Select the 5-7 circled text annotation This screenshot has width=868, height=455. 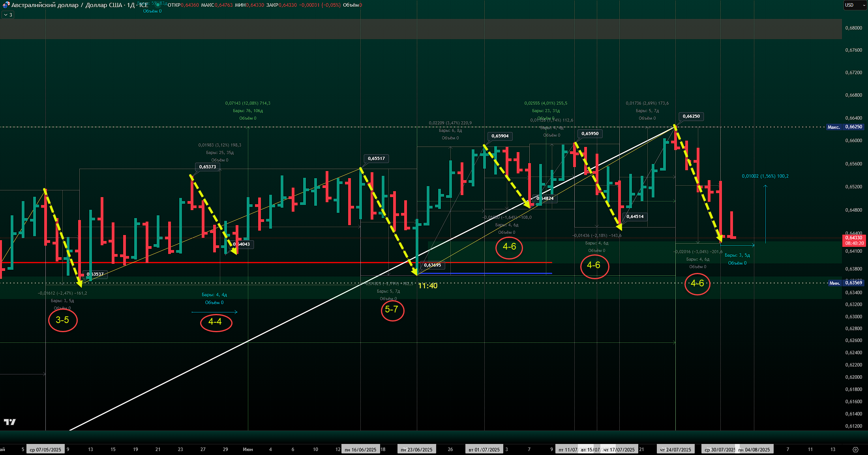[392, 310]
